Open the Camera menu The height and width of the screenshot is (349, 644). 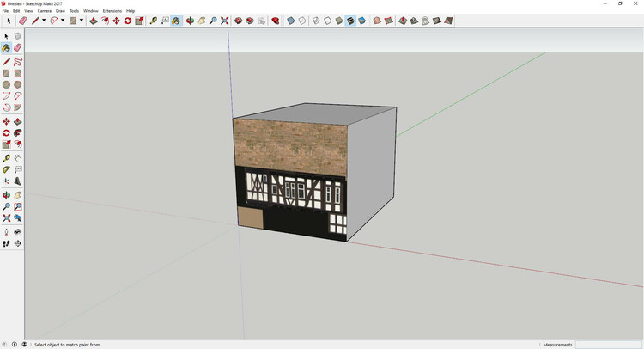(45, 11)
